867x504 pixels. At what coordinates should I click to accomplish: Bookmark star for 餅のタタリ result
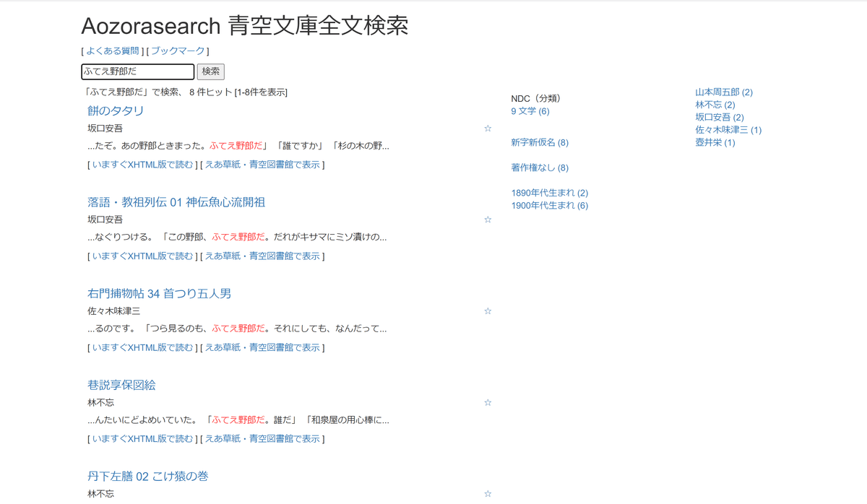pyautogui.click(x=488, y=129)
